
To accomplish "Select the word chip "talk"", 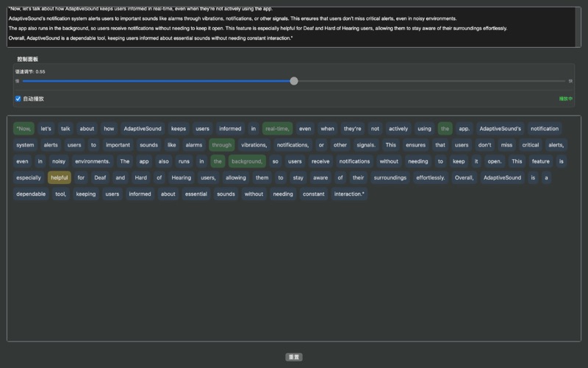I will click(65, 128).
